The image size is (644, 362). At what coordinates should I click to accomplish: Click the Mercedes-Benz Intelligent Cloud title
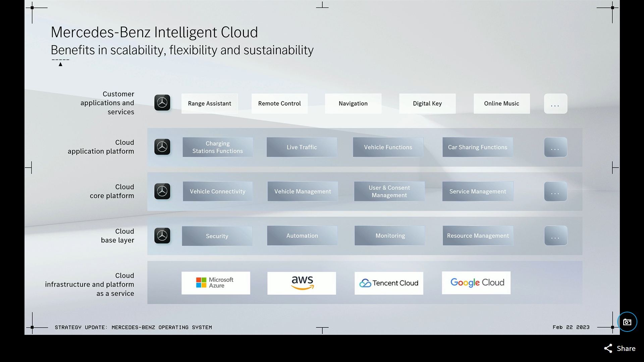[x=154, y=33]
